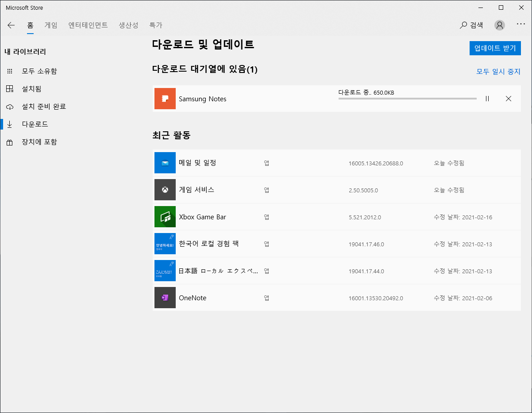Select 설치됨 in the library sidebar
Image resolution: width=532 pixels, height=413 pixels.
[x=31, y=89]
